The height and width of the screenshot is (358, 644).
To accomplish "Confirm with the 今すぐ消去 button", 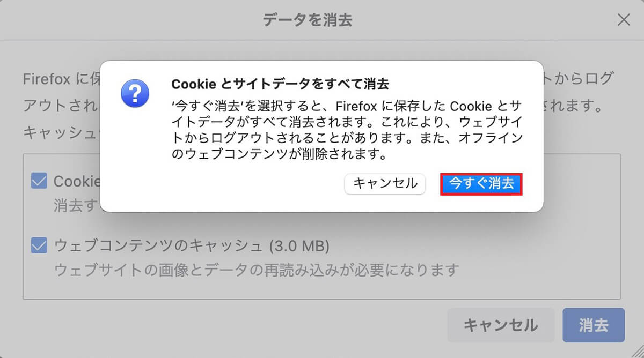I will [x=481, y=184].
